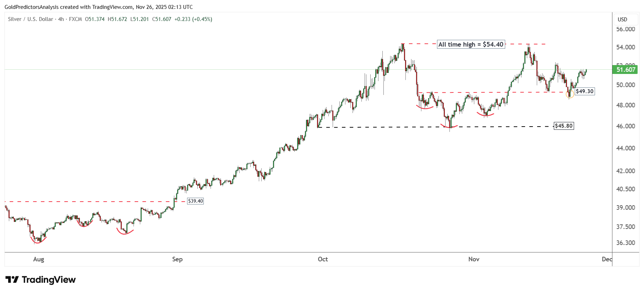Click the "All time high = $54.40" label
The width and height of the screenshot is (644, 293).
[471, 44]
